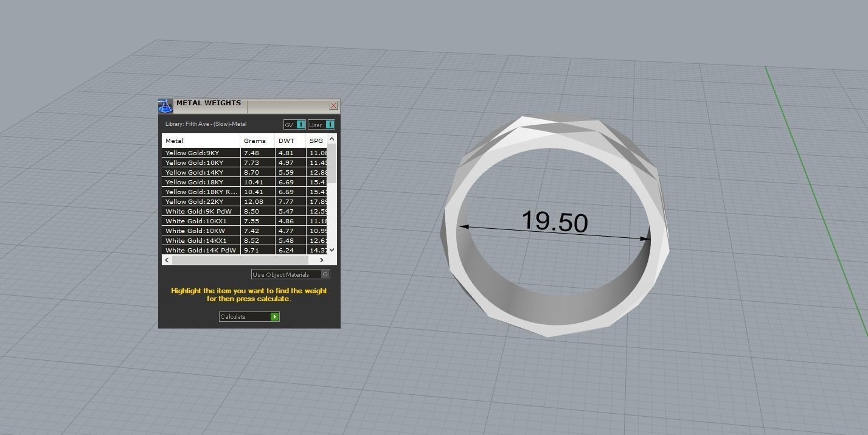Click the 5.59 DWT cell
This screenshot has width=868, height=435.
coord(290,172)
